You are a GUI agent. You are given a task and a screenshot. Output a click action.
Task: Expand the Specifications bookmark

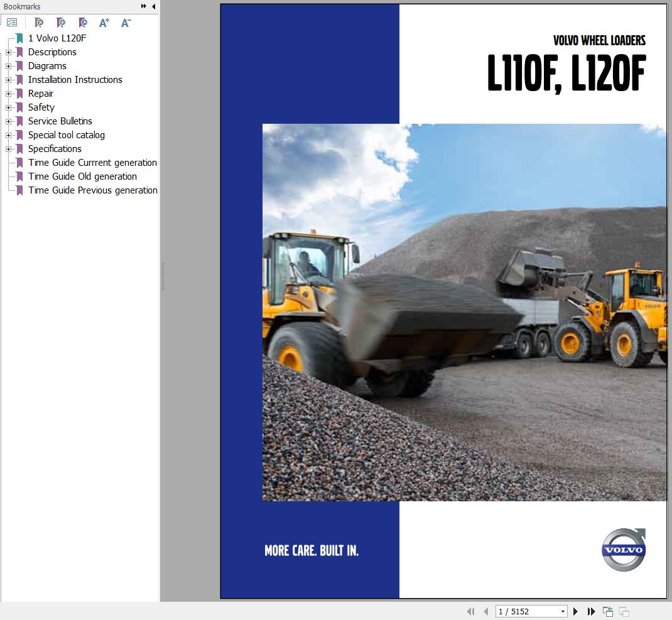[x=8, y=149]
